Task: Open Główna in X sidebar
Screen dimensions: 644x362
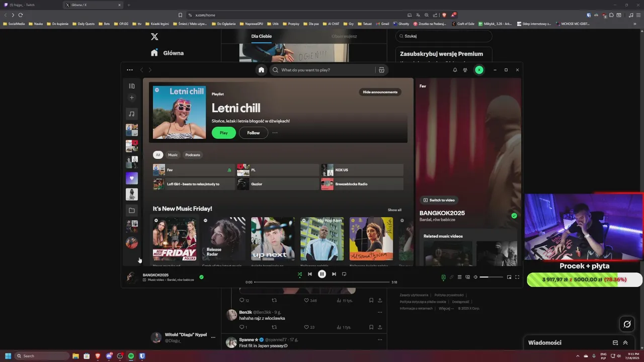Action: [168, 53]
